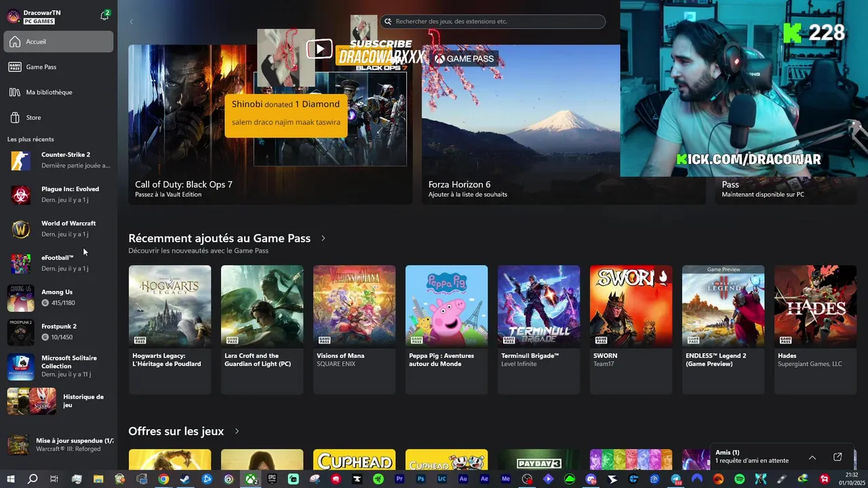Open the Game Pass section
The width and height of the screenshot is (868, 488).
click(58, 66)
